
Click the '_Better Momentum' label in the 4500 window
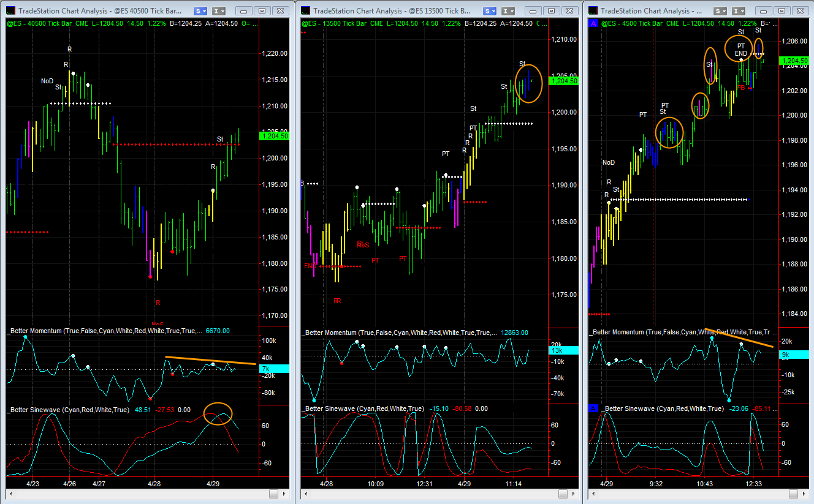(618, 333)
